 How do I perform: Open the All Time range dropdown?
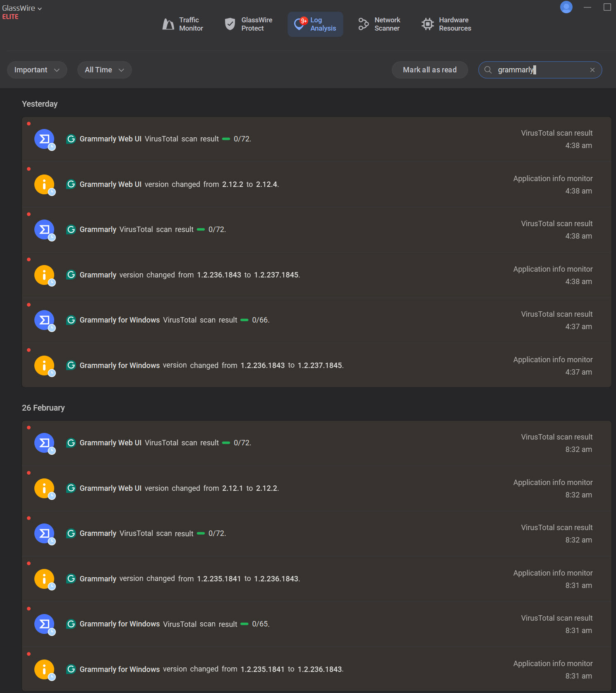(104, 70)
